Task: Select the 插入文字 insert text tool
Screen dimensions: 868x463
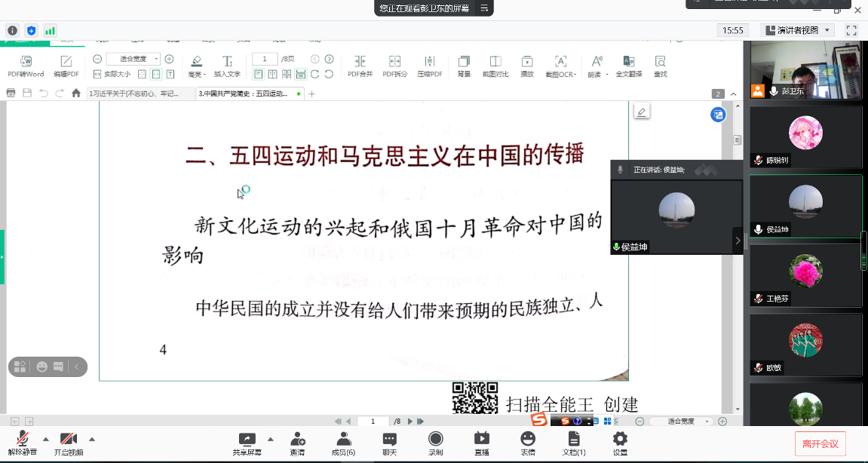Action: coord(227,66)
